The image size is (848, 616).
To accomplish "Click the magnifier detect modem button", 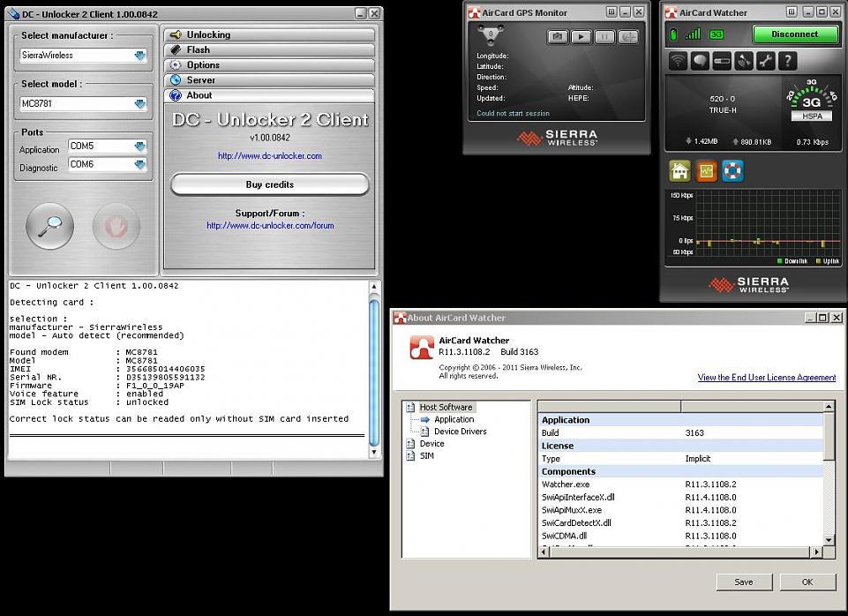I will click(x=49, y=227).
